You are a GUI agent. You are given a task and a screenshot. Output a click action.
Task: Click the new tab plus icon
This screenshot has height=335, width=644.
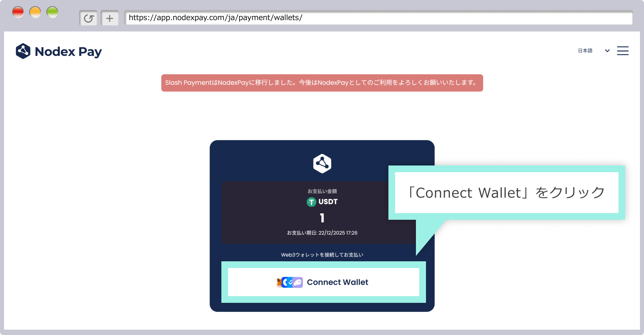110,18
